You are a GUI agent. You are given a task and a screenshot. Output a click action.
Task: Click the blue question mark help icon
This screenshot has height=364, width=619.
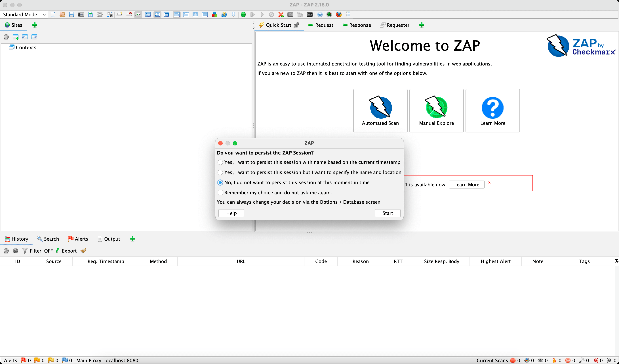tap(320, 14)
